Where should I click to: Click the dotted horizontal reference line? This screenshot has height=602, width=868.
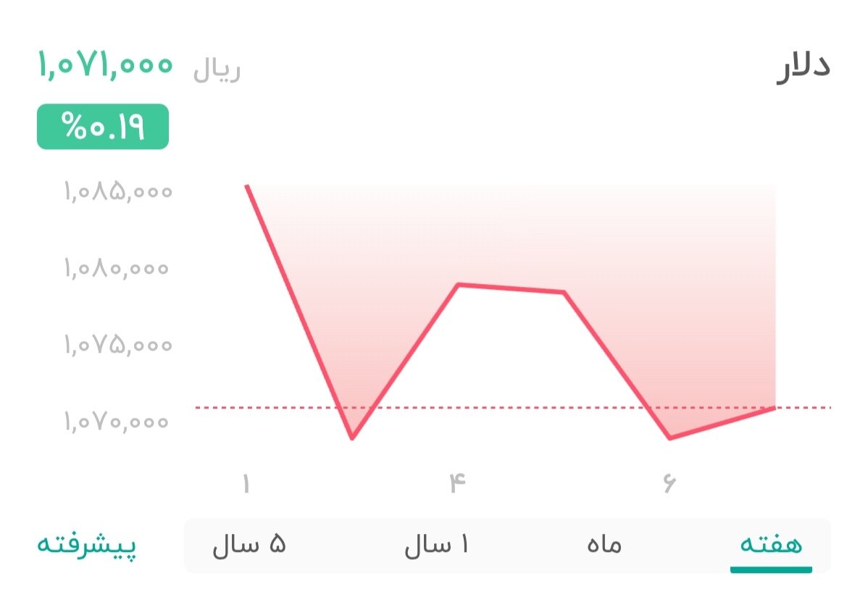click(x=507, y=409)
